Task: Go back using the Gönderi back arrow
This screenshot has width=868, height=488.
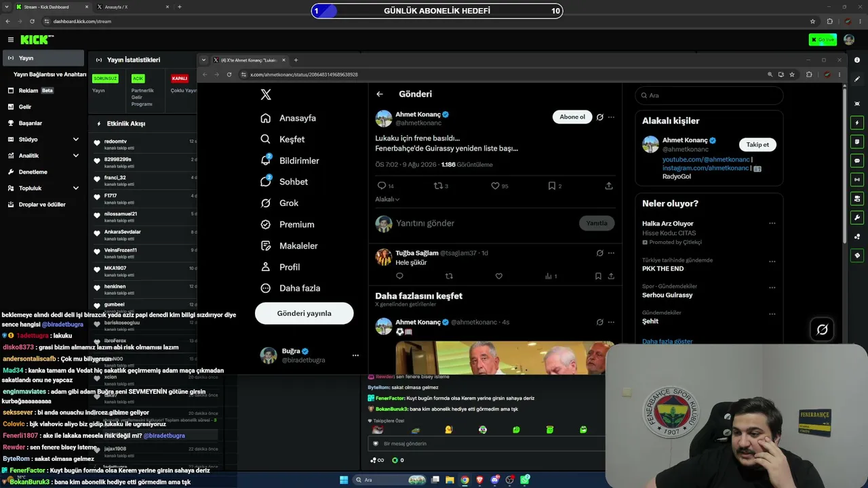Action: (x=380, y=94)
